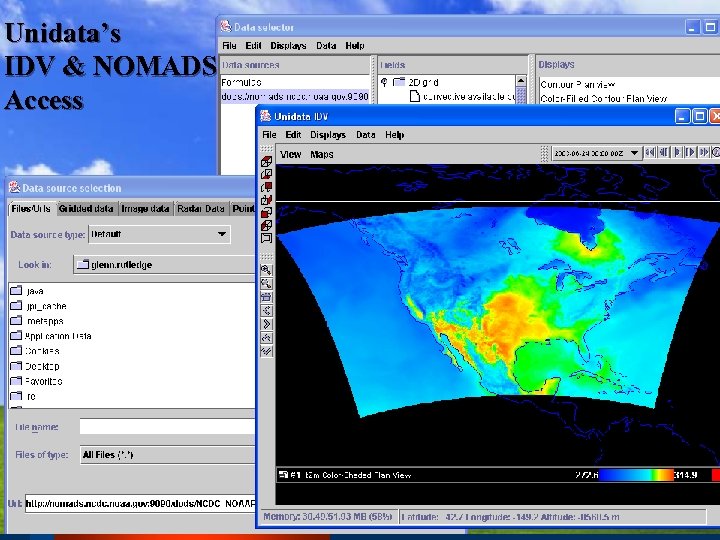This screenshot has width=720, height=540.
Task: Open File menu in Data selector window
Action: tap(229, 45)
